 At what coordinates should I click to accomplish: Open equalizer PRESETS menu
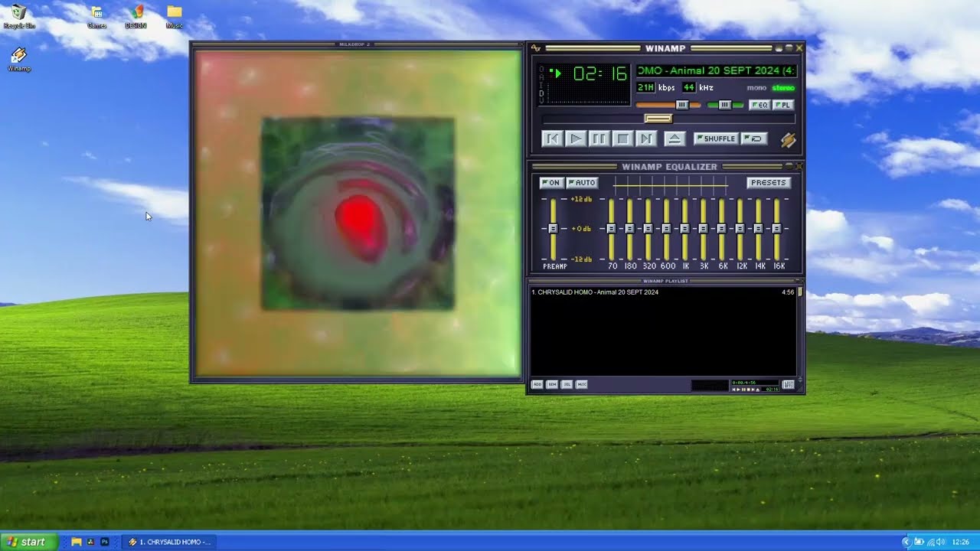[768, 183]
